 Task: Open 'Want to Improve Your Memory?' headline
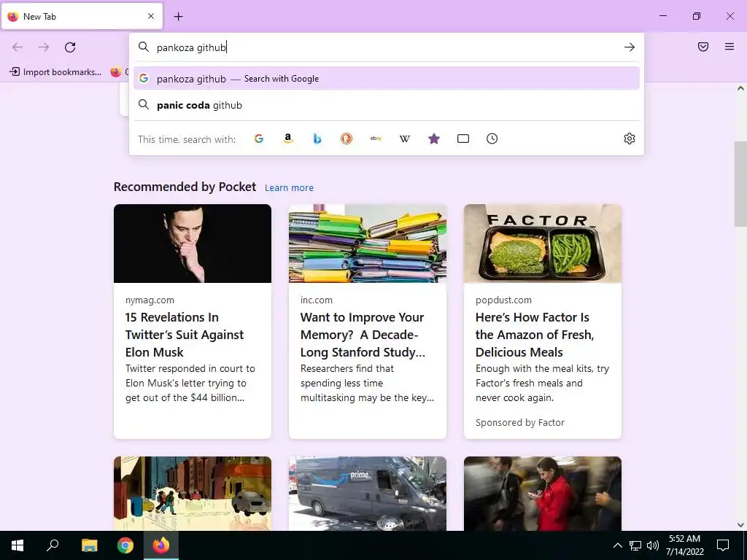tap(363, 335)
